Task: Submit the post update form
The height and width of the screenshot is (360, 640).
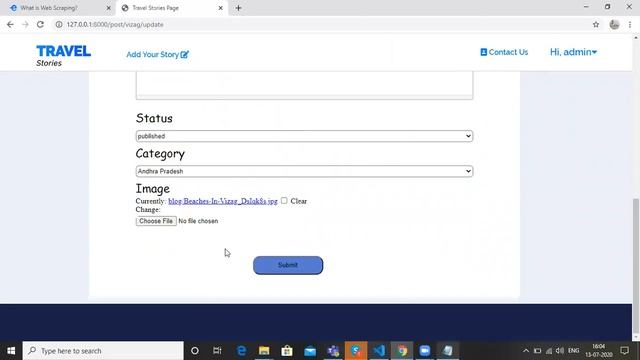Action: pyautogui.click(x=288, y=265)
